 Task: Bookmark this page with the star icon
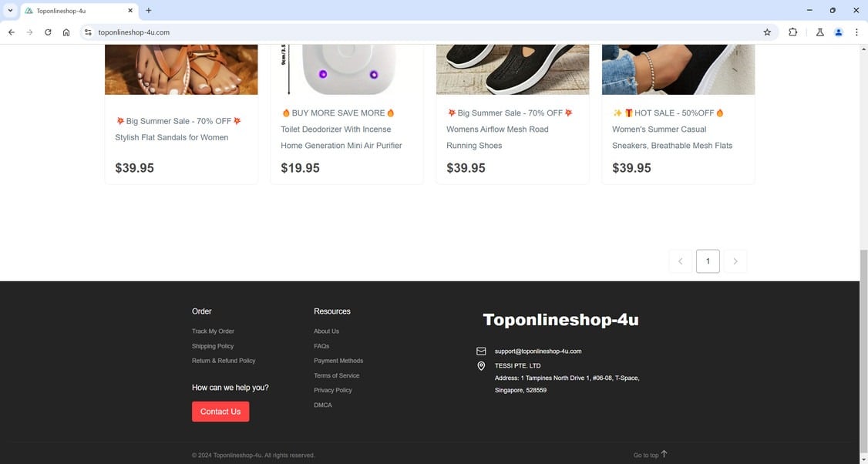tap(767, 32)
